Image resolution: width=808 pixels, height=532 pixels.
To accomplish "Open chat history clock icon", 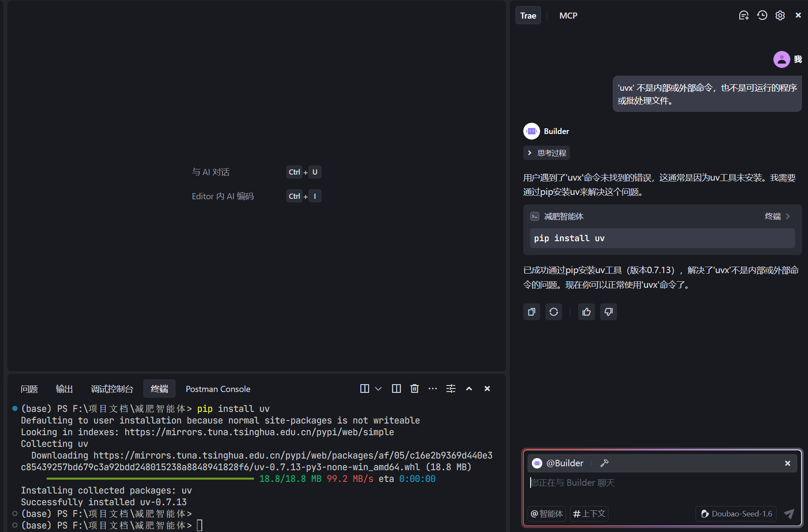I will pyautogui.click(x=762, y=16).
